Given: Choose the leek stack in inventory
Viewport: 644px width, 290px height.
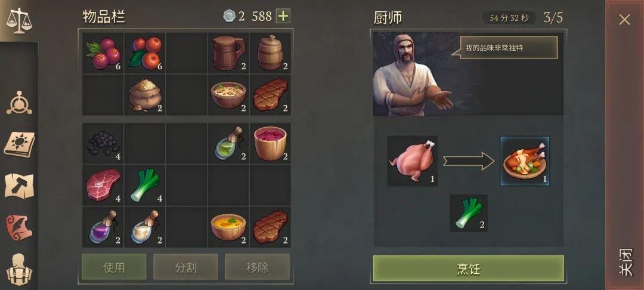Looking at the screenshot, I should 144,185.
